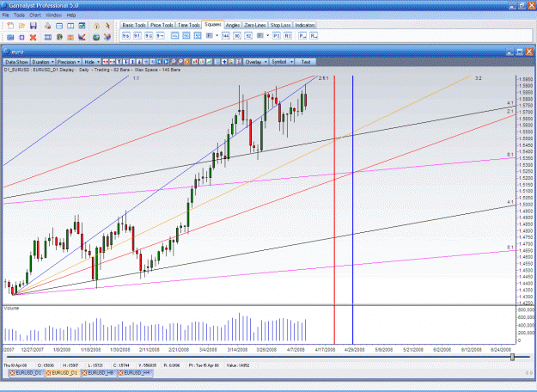Image resolution: width=537 pixels, height=392 pixels.
Task: Click the first red T icon on chart toolbar
Action: click(x=119, y=62)
